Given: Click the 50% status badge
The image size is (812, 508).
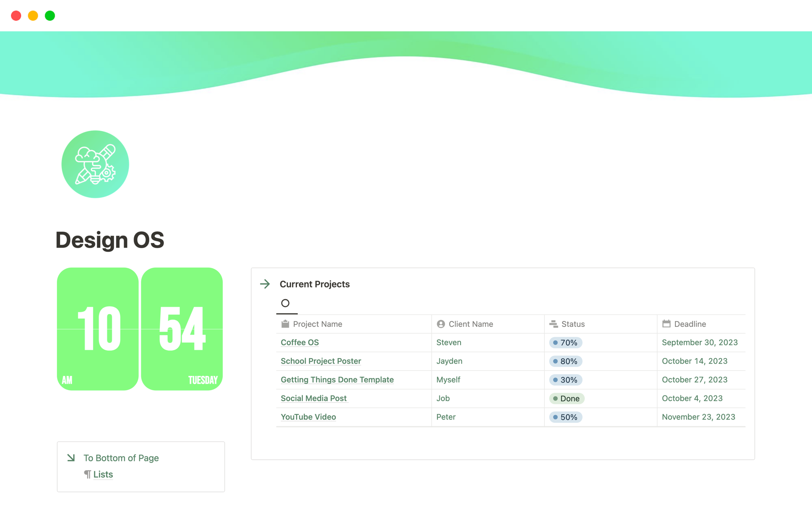Looking at the screenshot, I should [x=565, y=417].
